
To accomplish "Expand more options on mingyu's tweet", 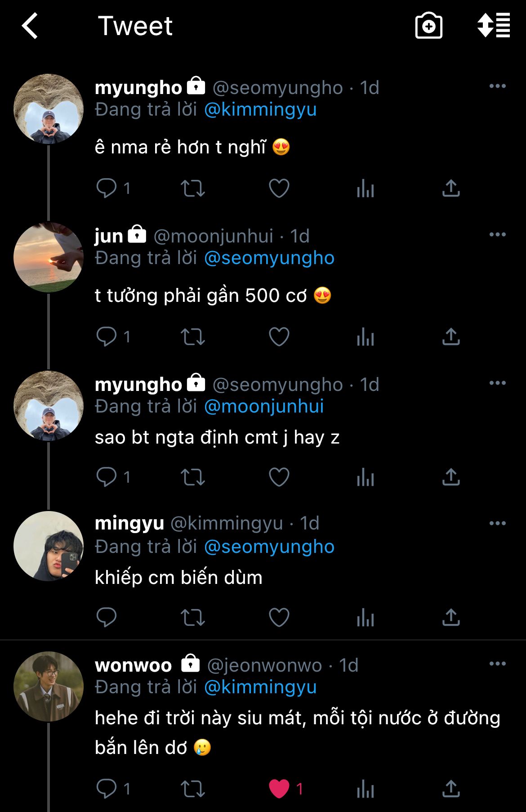I will (x=497, y=523).
